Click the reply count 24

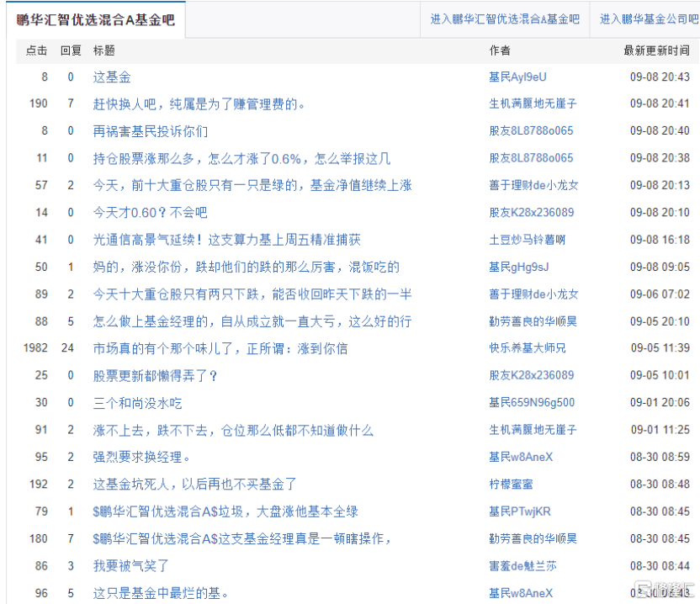tap(68, 347)
